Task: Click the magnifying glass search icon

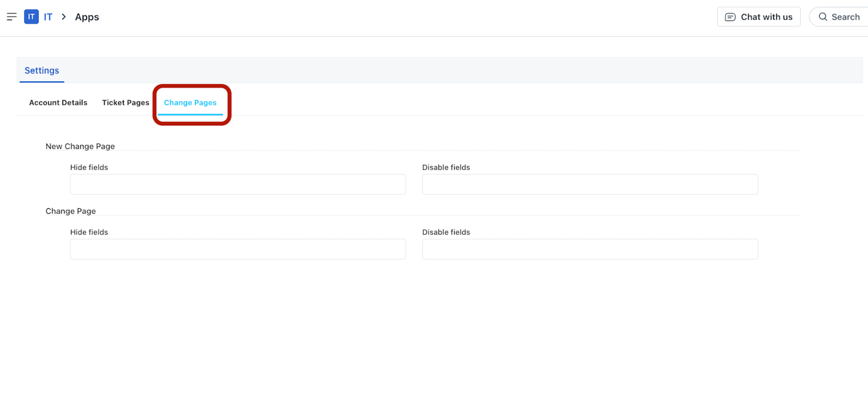Action: click(x=823, y=17)
